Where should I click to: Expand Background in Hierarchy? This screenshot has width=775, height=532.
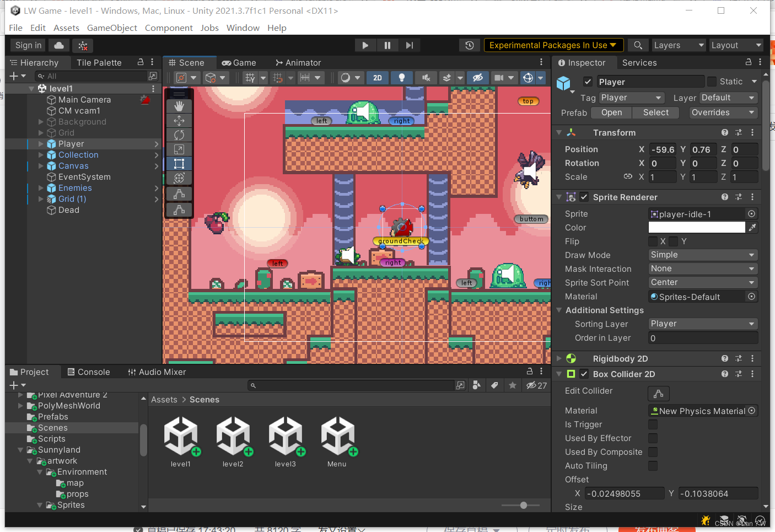coord(41,122)
